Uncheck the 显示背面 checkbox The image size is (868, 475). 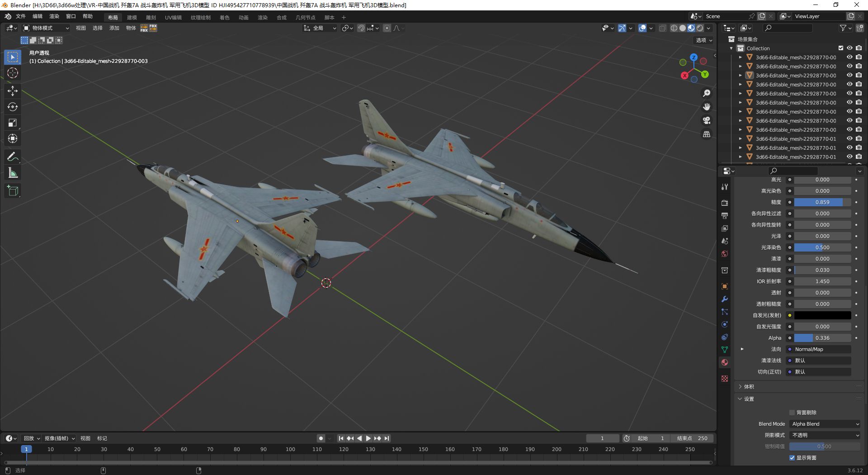pyautogui.click(x=792, y=458)
